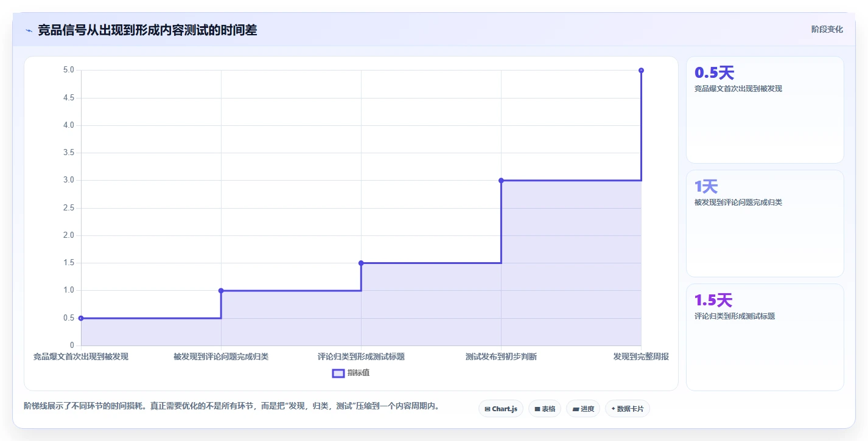
Task: Click the x-axis label 评论归类到形成测试标题
Action: 361,356
